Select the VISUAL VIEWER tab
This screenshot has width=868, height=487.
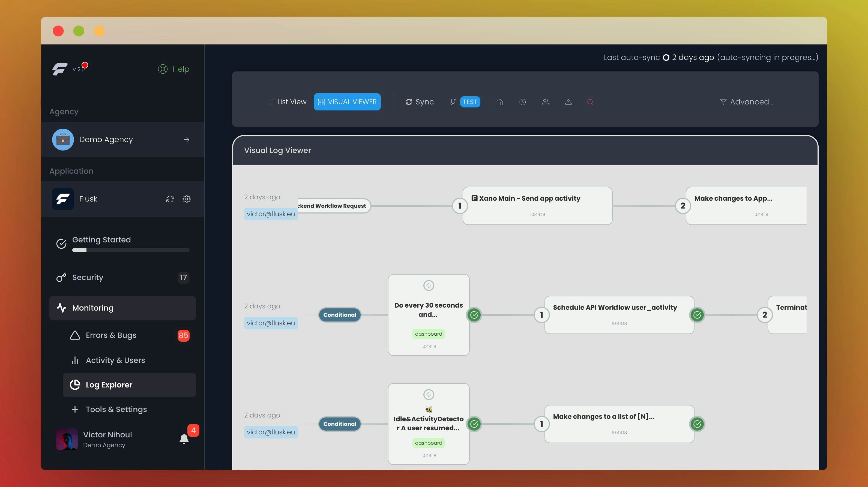tap(347, 102)
